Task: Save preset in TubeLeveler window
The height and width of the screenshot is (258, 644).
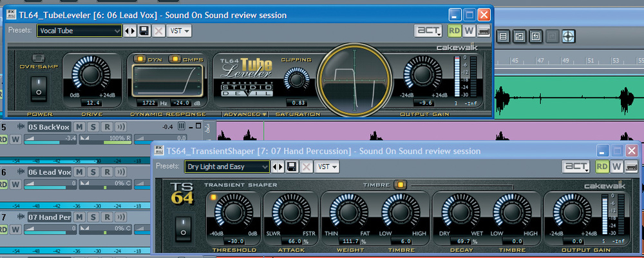Action: point(144,31)
